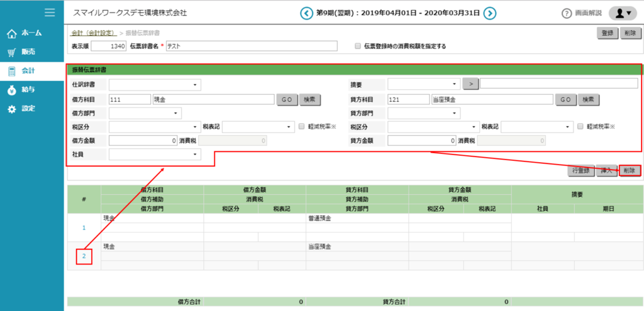This screenshot has height=311, width=644.
Task: Click the 借方科目 name field 現金
Action: click(x=213, y=99)
